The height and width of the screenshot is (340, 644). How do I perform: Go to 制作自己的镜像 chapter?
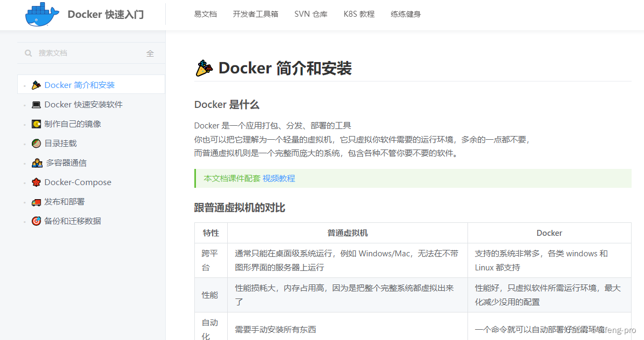(x=73, y=124)
